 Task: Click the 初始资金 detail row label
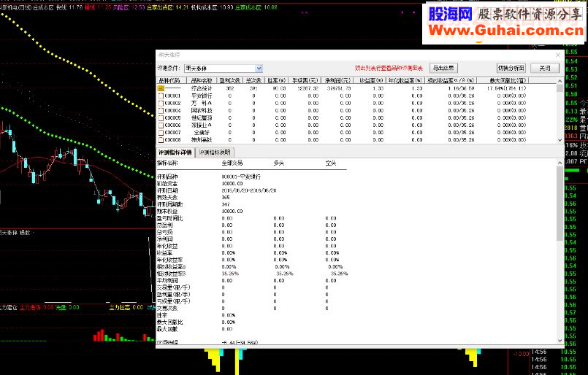pos(167,184)
